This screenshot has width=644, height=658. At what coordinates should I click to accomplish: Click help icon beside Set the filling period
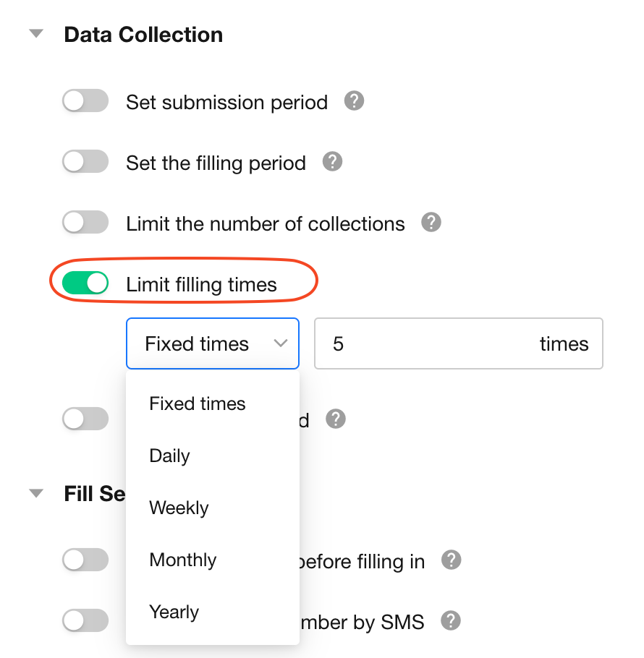[x=332, y=162]
